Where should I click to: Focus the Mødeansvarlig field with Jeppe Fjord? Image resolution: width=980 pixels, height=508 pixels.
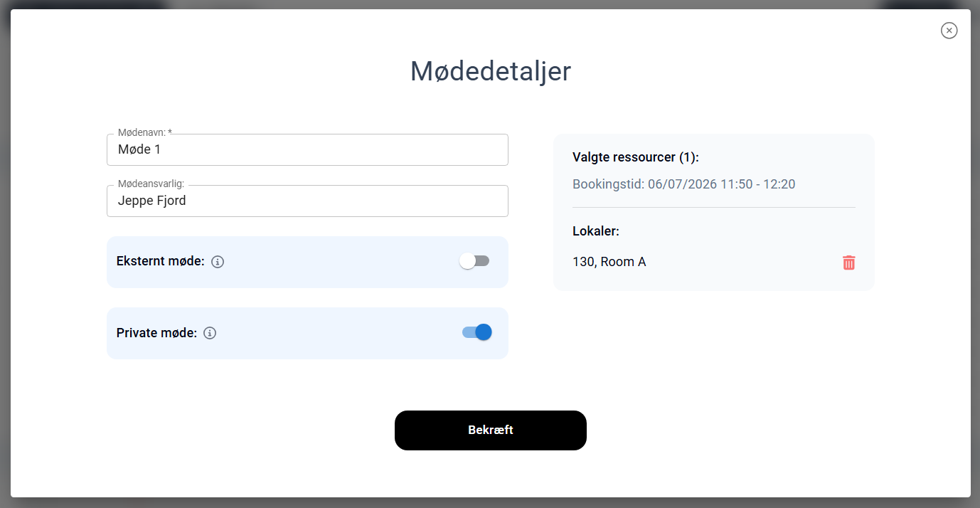point(307,201)
